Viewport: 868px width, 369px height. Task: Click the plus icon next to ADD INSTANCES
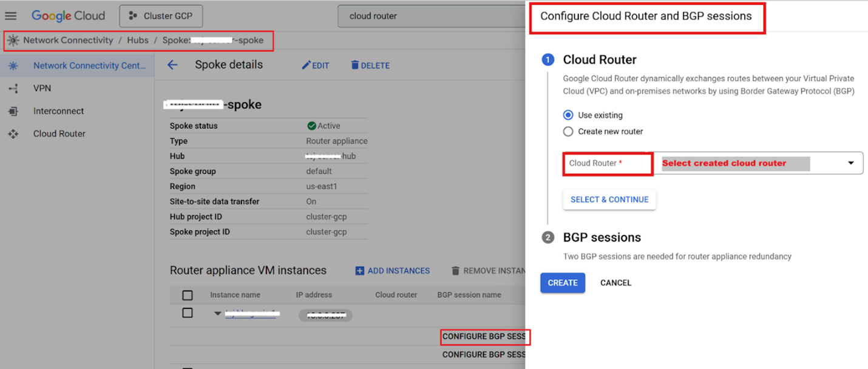point(361,271)
